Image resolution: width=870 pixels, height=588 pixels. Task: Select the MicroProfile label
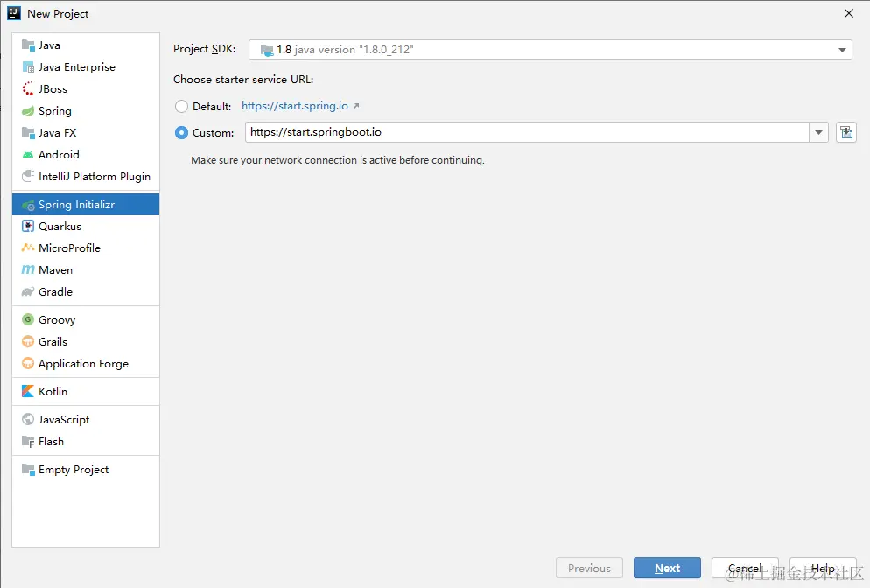tap(69, 248)
